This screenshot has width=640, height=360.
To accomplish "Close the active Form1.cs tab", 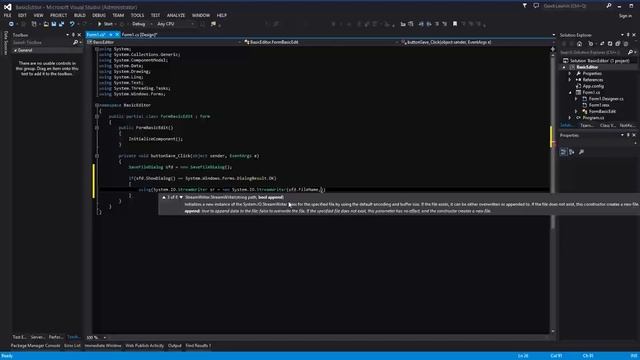I will 117,35.
